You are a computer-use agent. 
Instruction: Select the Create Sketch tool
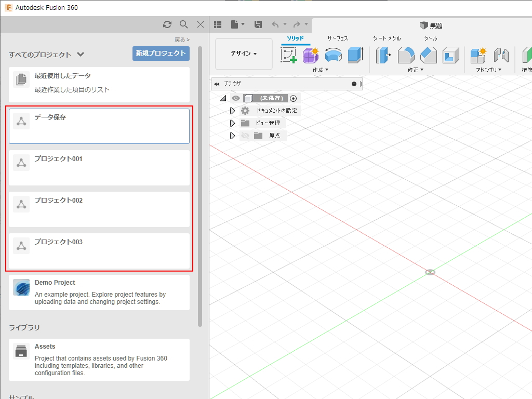[x=289, y=55]
